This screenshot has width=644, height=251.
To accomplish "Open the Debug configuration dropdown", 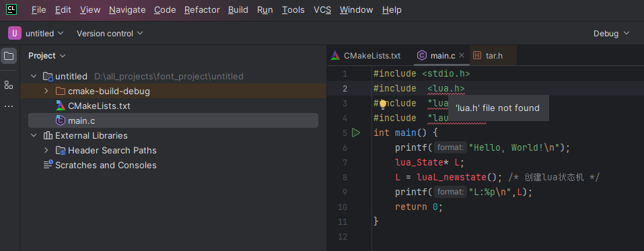I will 611,34.
